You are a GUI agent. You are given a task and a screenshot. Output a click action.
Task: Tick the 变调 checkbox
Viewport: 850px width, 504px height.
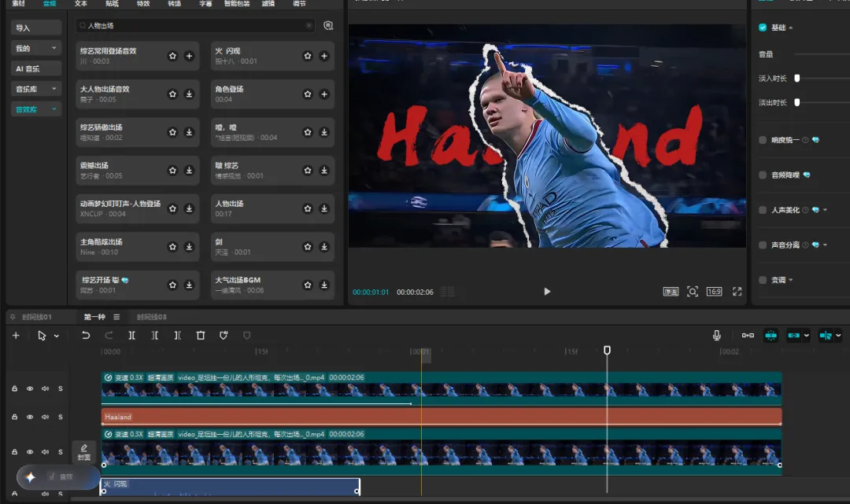pyautogui.click(x=763, y=280)
